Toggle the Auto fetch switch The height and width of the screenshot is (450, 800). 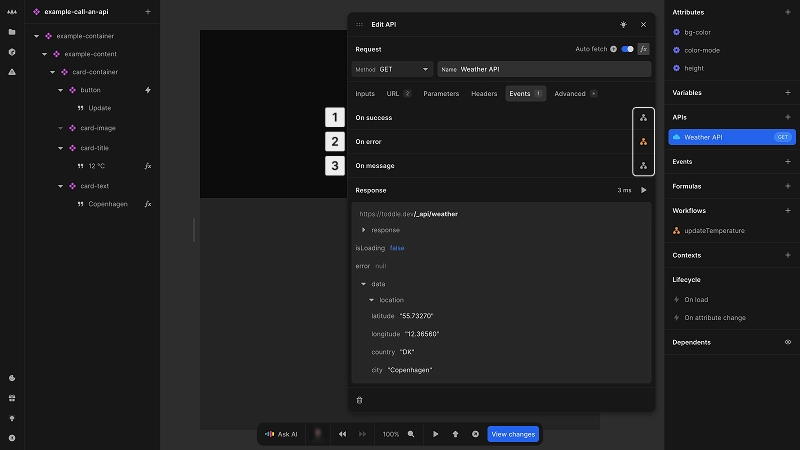coord(628,49)
